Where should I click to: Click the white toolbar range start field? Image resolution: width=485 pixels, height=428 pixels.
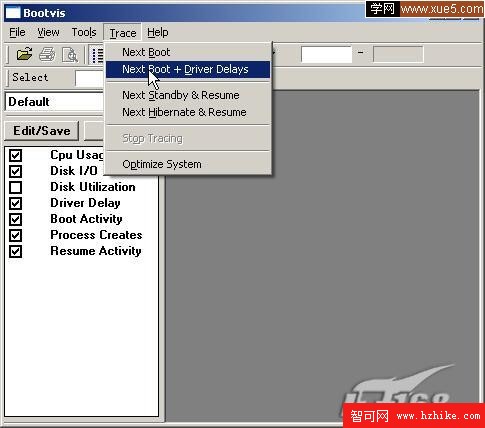pyautogui.click(x=326, y=54)
